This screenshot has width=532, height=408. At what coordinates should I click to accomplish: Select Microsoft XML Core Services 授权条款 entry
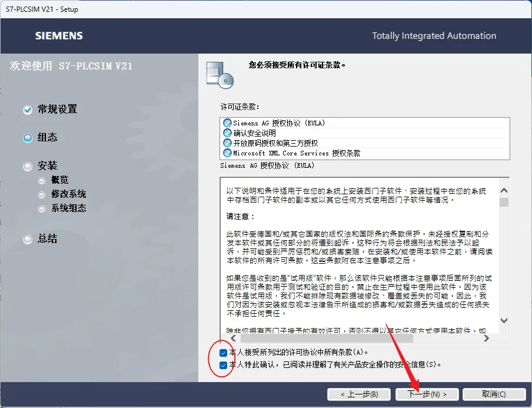[365, 153]
